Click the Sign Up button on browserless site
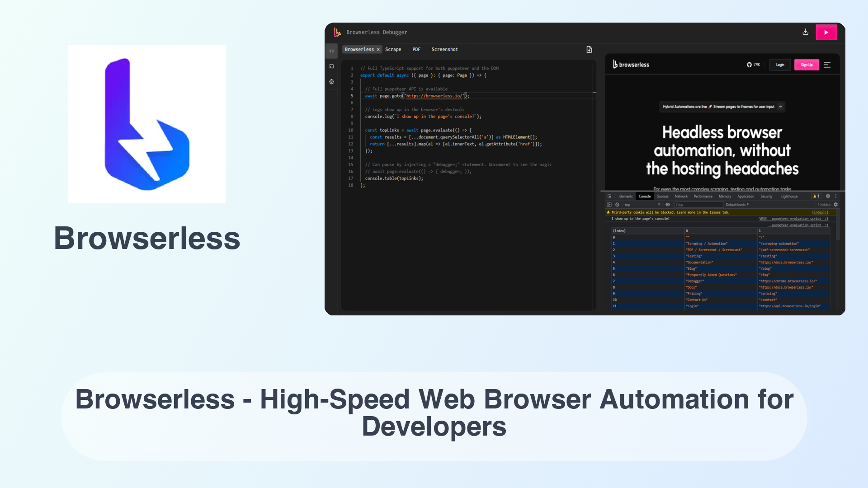 point(807,64)
